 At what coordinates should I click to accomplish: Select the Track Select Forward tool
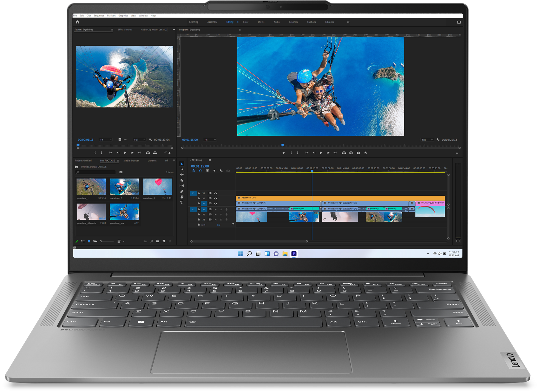point(182,169)
